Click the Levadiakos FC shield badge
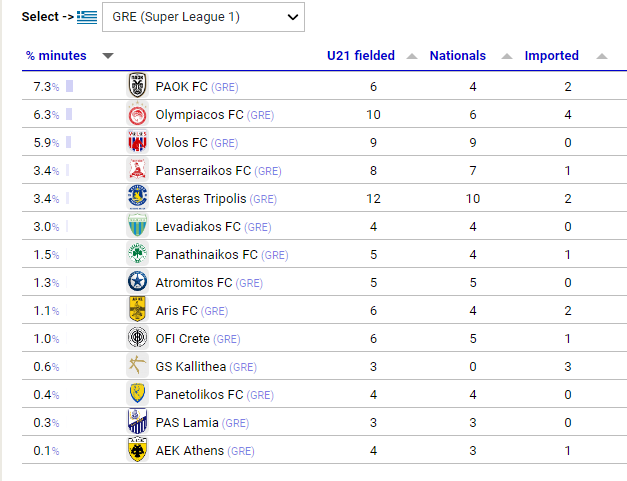The height and width of the screenshot is (481, 627). click(x=137, y=226)
